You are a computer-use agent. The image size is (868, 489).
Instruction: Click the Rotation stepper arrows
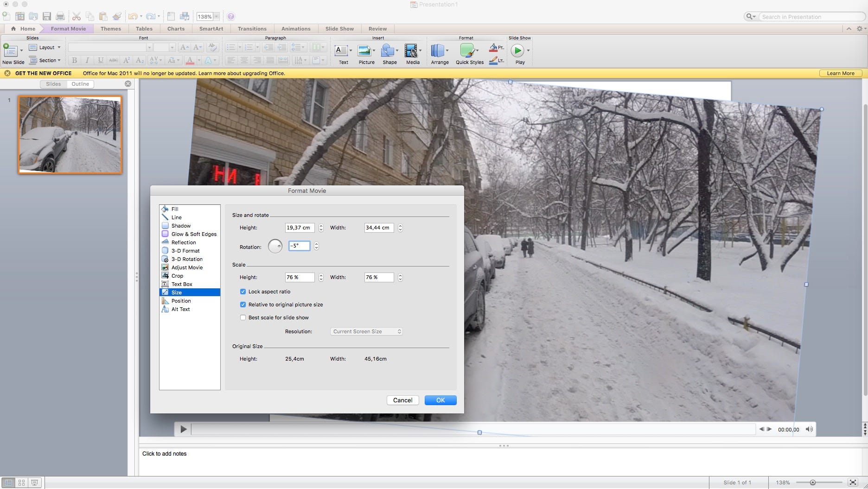coord(316,246)
